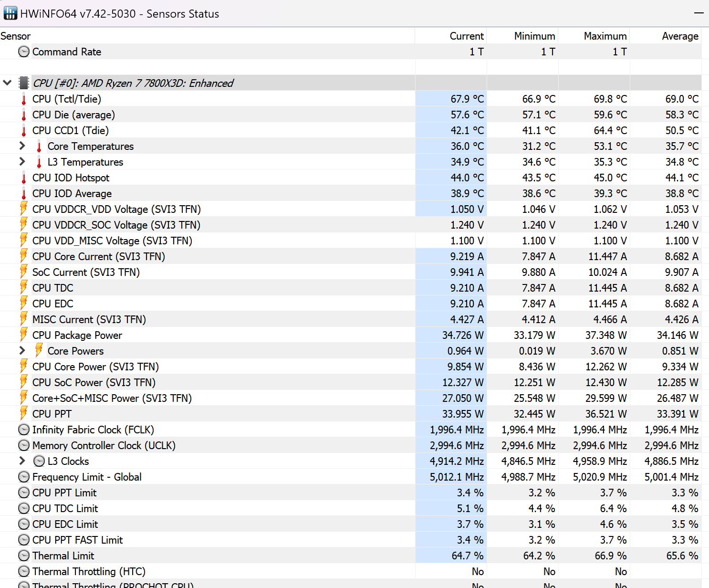Click the clock icon beside Thermal Limit
This screenshot has width=709, height=588.
[23, 555]
